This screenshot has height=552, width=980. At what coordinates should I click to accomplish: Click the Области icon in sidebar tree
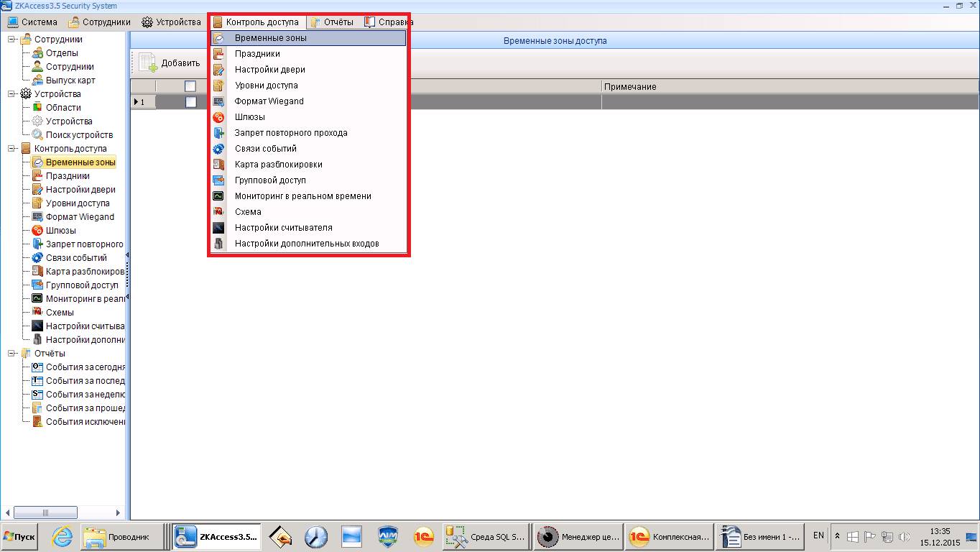[37, 108]
